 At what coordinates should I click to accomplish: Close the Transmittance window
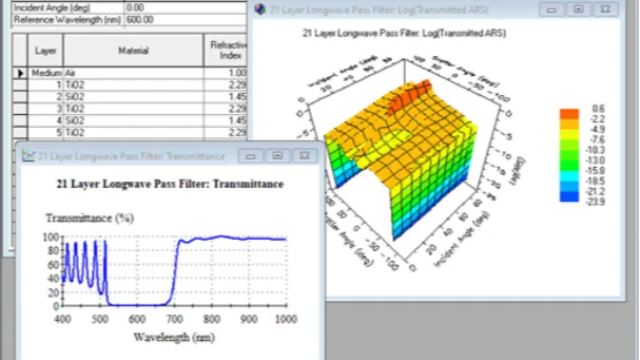tap(304, 156)
